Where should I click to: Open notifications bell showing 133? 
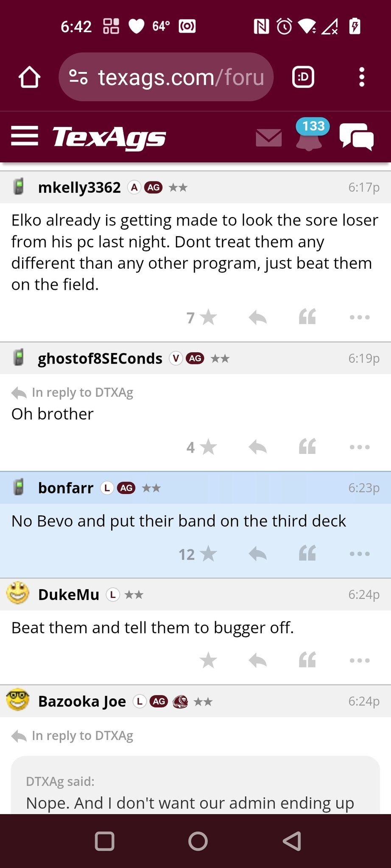coord(310,136)
